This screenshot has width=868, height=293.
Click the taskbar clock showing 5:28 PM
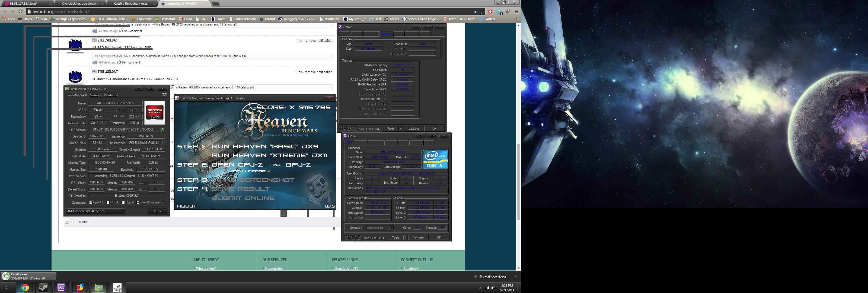coord(507,288)
